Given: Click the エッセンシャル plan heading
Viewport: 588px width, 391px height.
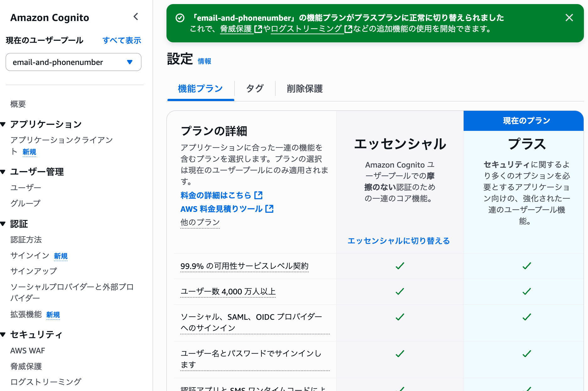Looking at the screenshot, I should click(400, 144).
